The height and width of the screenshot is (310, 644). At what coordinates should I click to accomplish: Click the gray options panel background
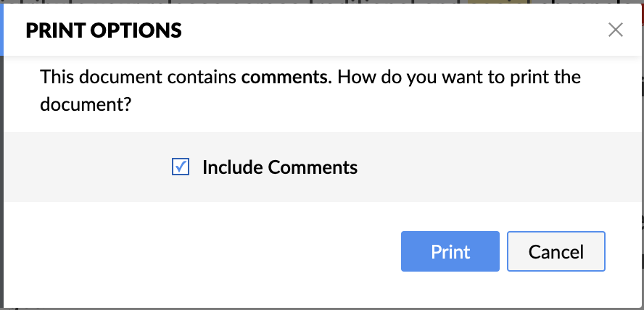pyautogui.click(x=493, y=167)
